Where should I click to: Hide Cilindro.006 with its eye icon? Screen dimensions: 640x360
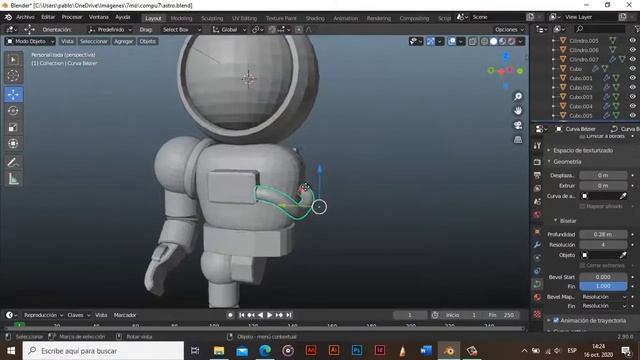pyautogui.click(x=633, y=50)
